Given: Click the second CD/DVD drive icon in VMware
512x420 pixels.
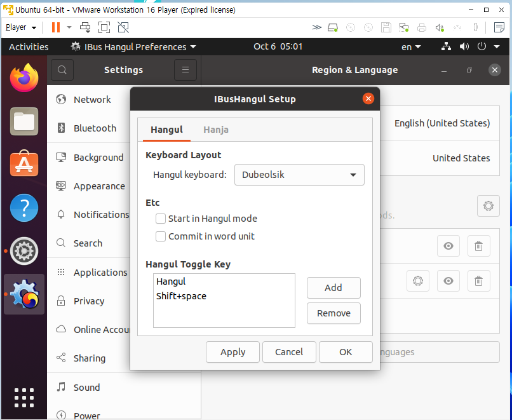Looking at the screenshot, I should [368, 28].
